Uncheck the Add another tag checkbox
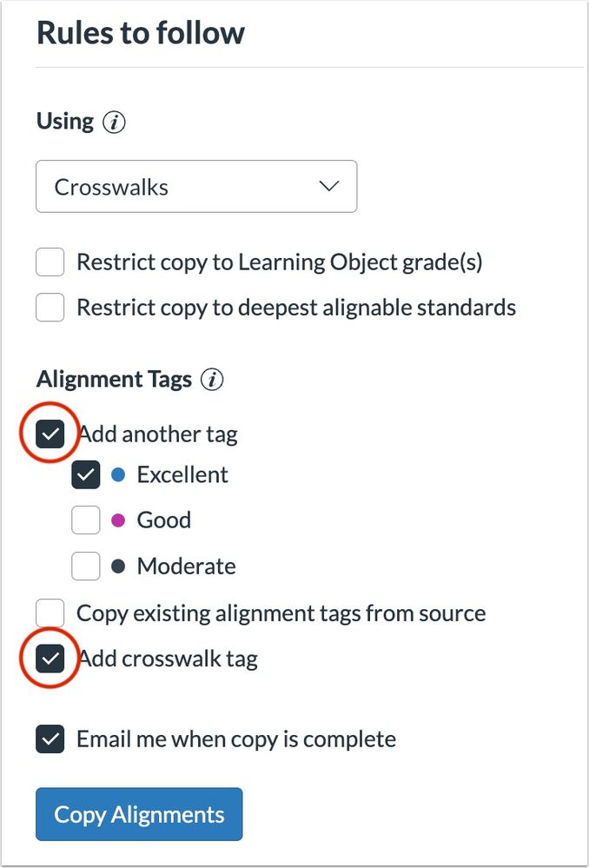This screenshot has width=589, height=868. tap(50, 434)
